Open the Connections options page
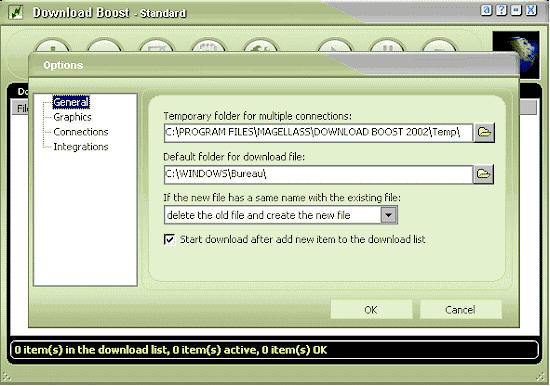Screen dimensions: 550x386 [x=81, y=132]
